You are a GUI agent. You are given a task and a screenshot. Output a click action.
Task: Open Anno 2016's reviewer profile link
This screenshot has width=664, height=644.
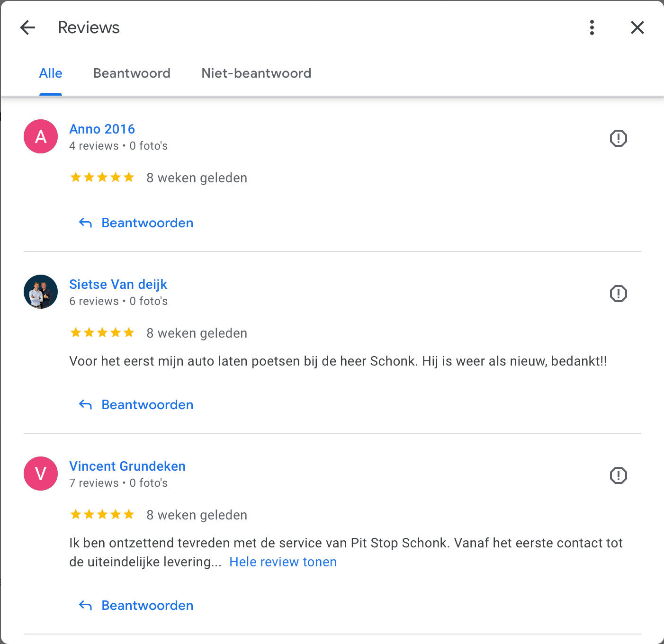point(102,129)
